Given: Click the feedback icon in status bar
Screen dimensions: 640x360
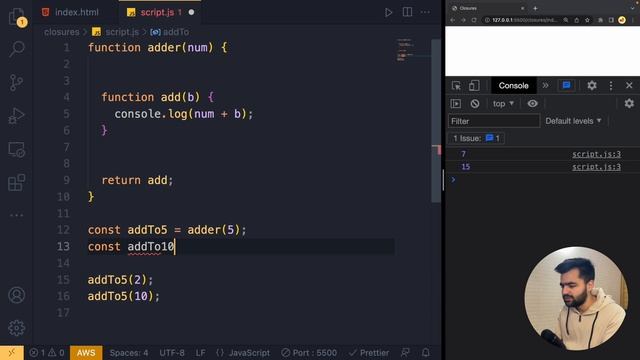Looking at the screenshot, I should pyautogui.click(x=405, y=353).
